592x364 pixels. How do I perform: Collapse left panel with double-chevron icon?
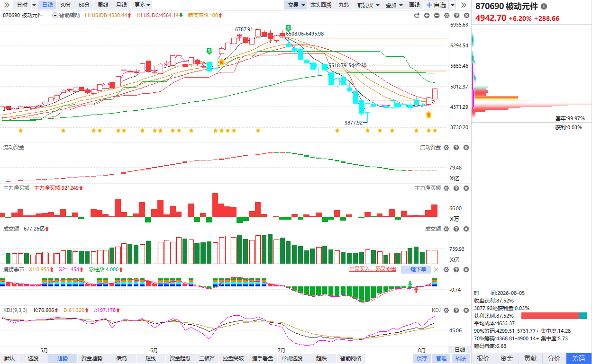pos(7,5)
